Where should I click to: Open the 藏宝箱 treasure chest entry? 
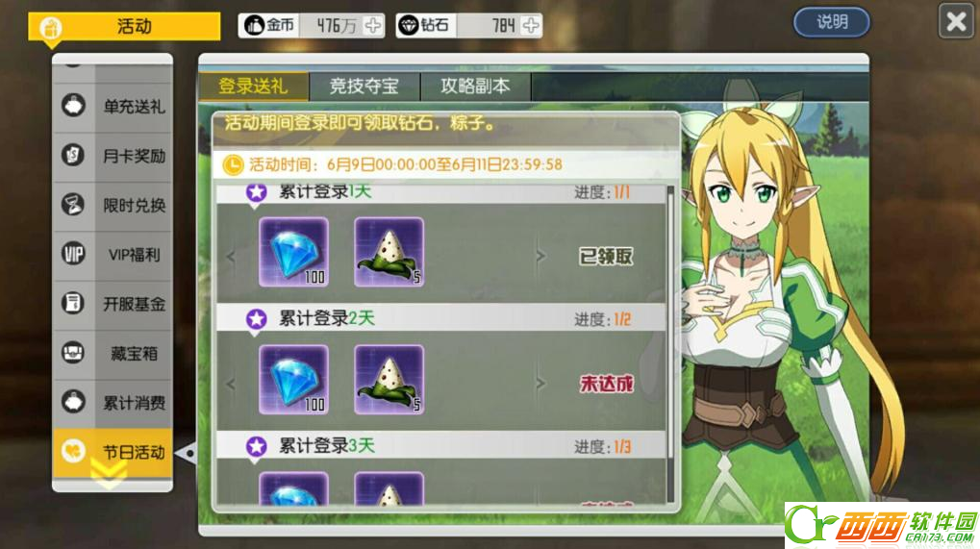click(113, 353)
